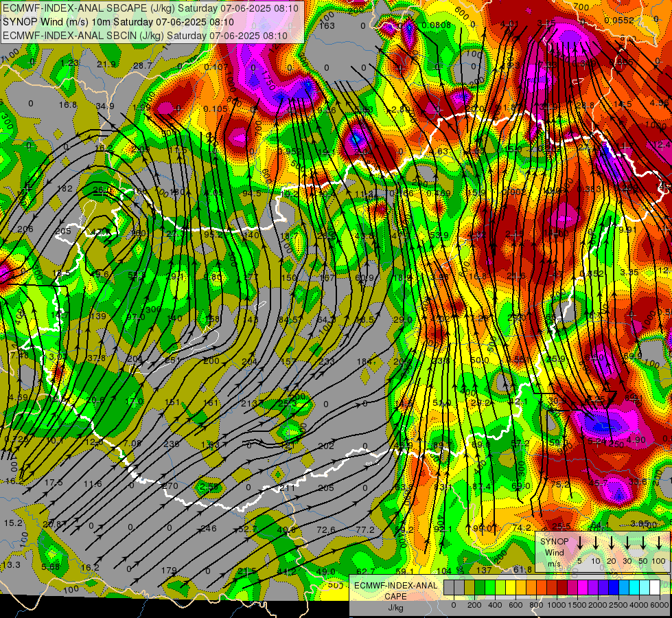The height and width of the screenshot is (618, 672).
Task: Click the map value 9.91
Action: (x=628, y=229)
